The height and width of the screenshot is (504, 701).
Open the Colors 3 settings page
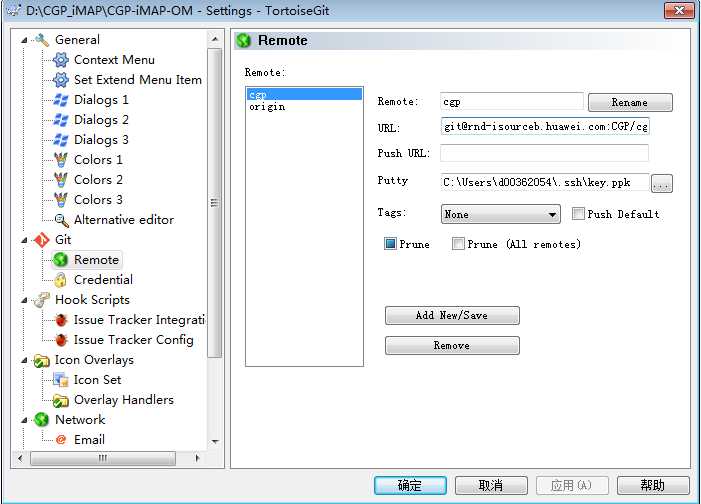pyautogui.click(x=98, y=199)
